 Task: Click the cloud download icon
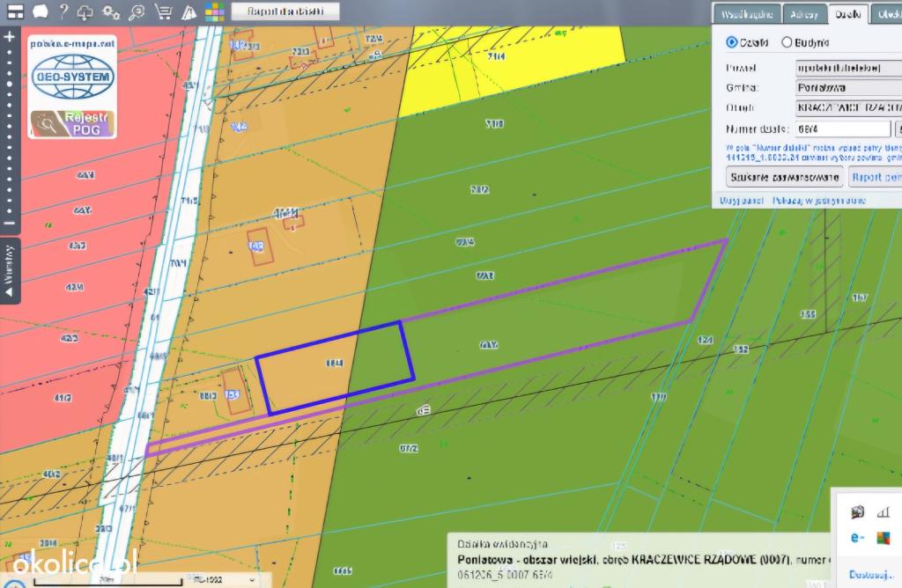pos(85,12)
